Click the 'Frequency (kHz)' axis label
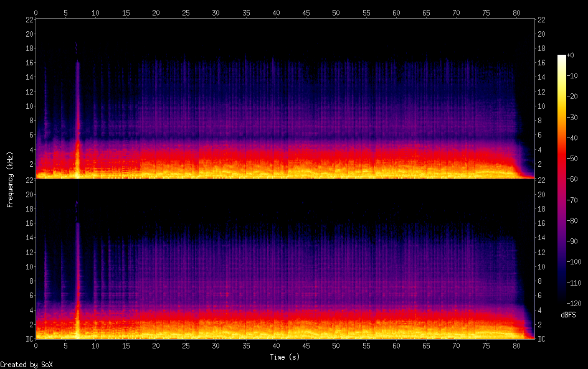The image size is (588, 369). (10, 179)
